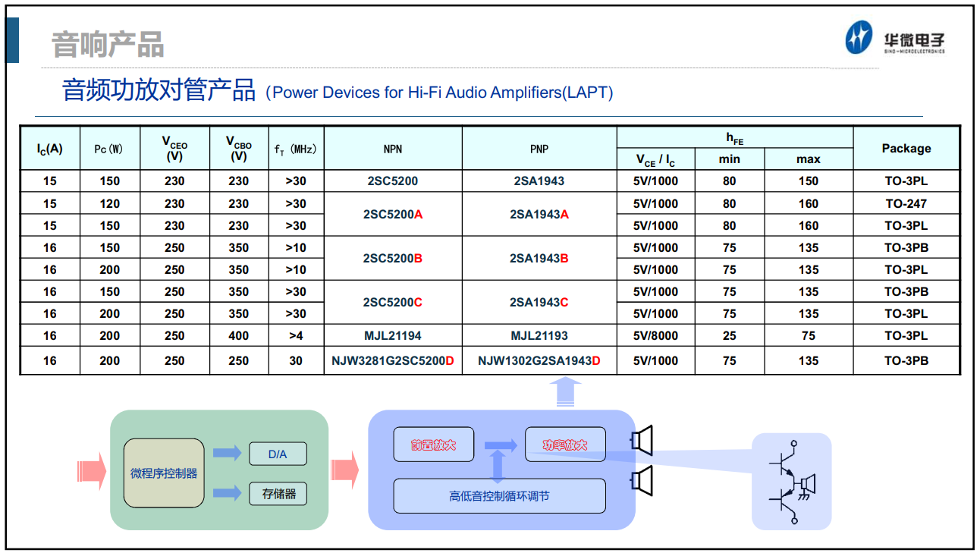The height and width of the screenshot is (553, 980).
Task: Click the 音响产品 slide heading
Action: coord(108,45)
